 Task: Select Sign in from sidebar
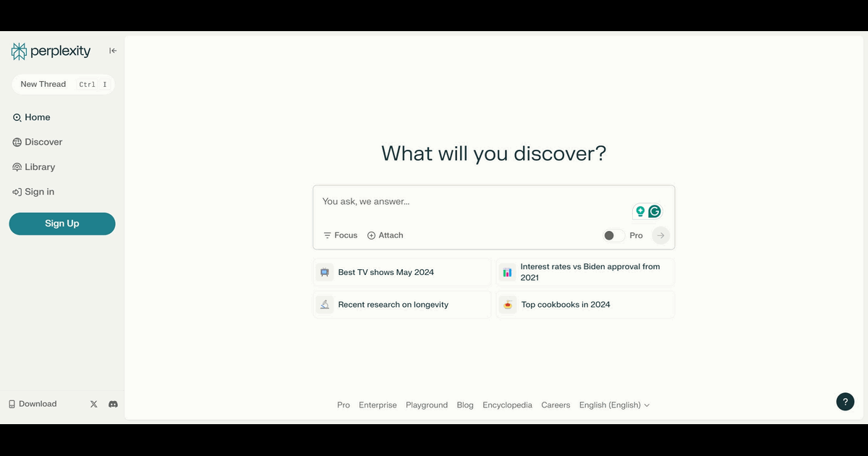click(33, 192)
